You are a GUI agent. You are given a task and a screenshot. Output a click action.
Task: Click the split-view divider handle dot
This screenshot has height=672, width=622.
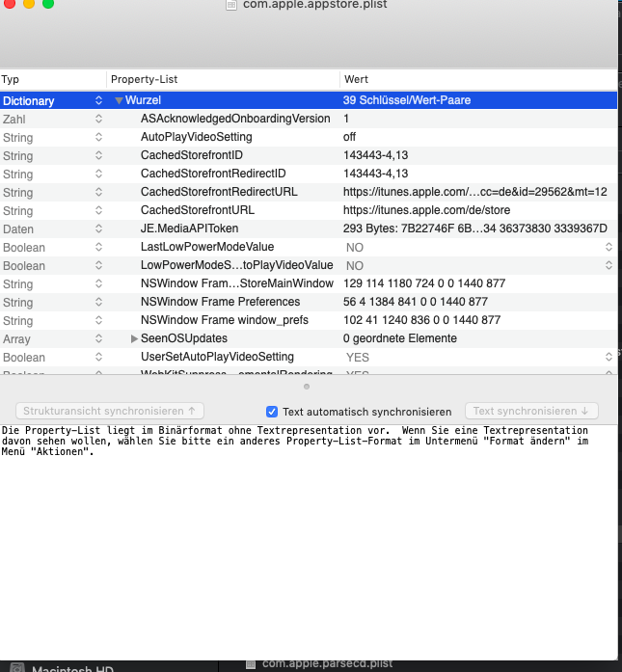pos(307,387)
